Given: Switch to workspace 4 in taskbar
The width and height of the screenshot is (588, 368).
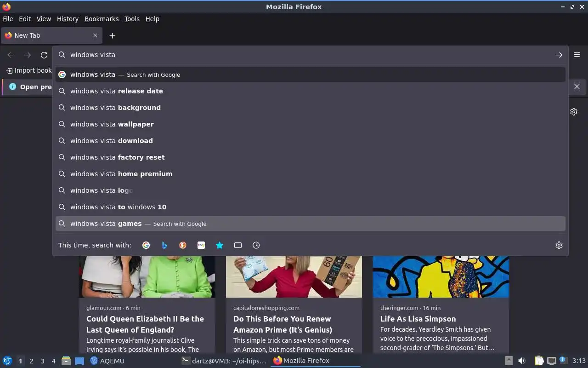Looking at the screenshot, I should (54, 361).
